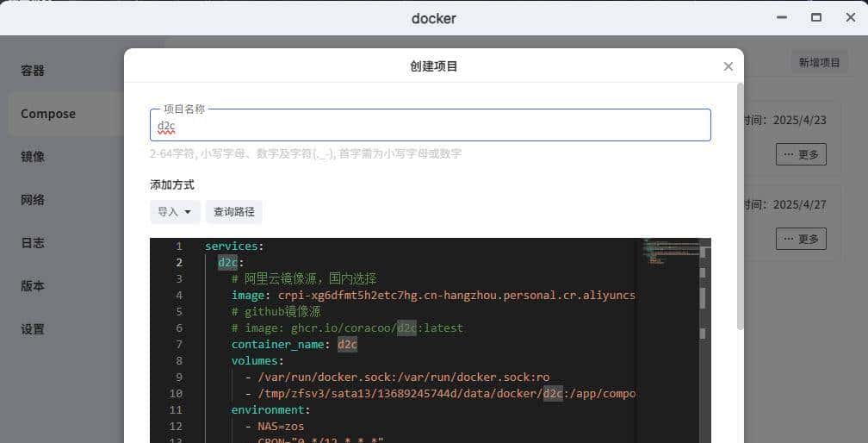Click the 查询路径 button

(x=234, y=212)
